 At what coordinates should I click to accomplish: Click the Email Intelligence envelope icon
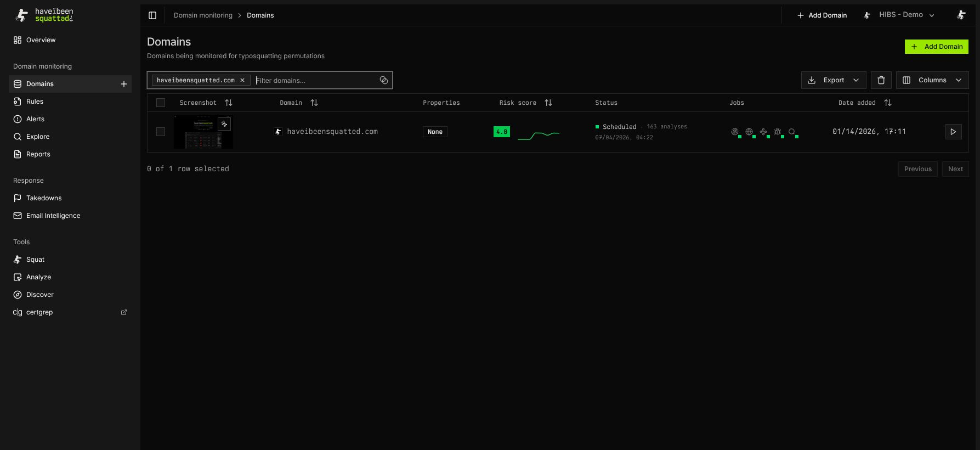[x=18, y=216]
